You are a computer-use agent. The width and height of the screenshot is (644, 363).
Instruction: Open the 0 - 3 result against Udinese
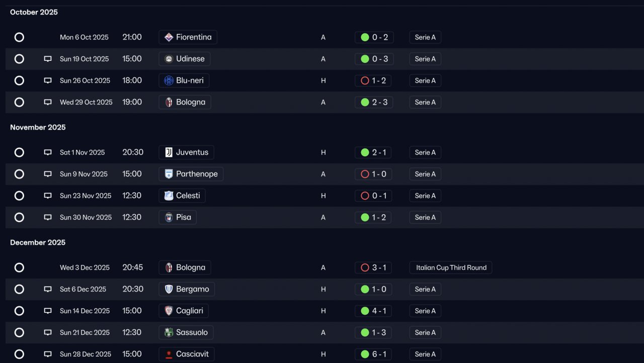pyautogui.click(x=374, y=59)
